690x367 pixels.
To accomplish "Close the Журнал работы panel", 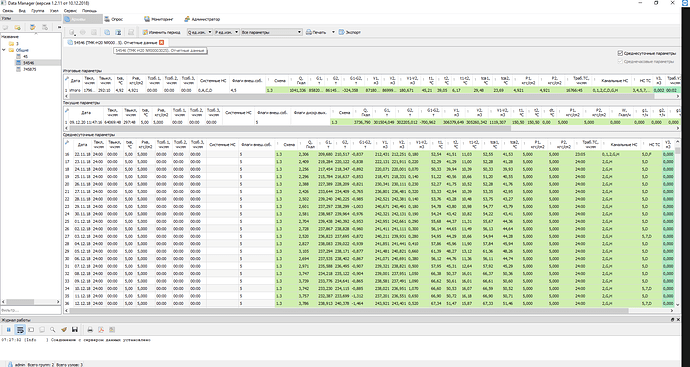I will click(x=678, y=320).
